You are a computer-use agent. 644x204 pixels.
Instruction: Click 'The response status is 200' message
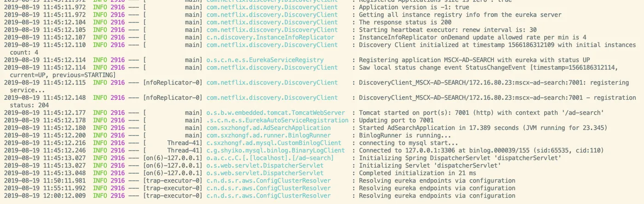(405, 22)
